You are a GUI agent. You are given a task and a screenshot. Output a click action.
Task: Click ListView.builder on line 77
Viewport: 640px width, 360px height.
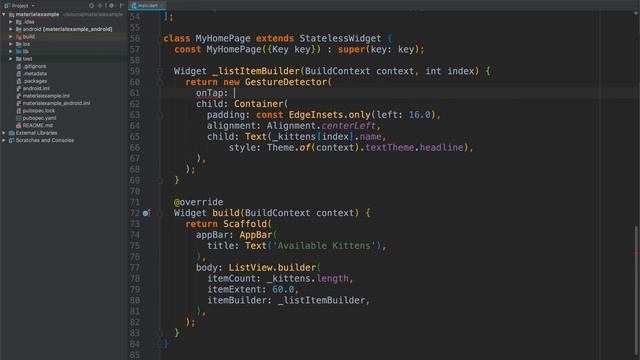tap(272, 268)
